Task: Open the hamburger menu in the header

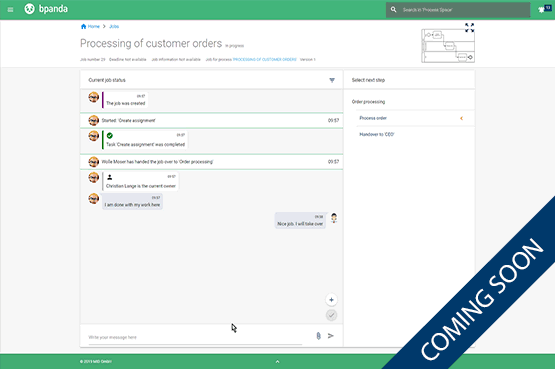Action: (10, 10)
